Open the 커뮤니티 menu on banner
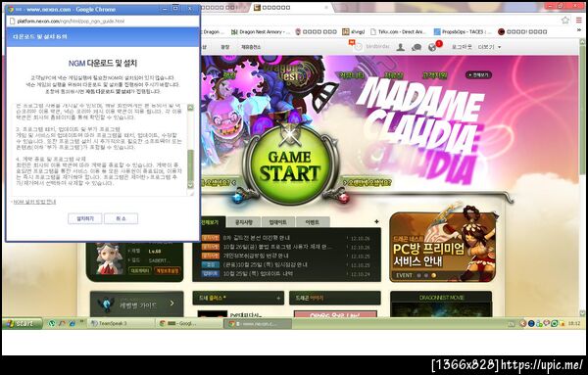 (352, 75)
